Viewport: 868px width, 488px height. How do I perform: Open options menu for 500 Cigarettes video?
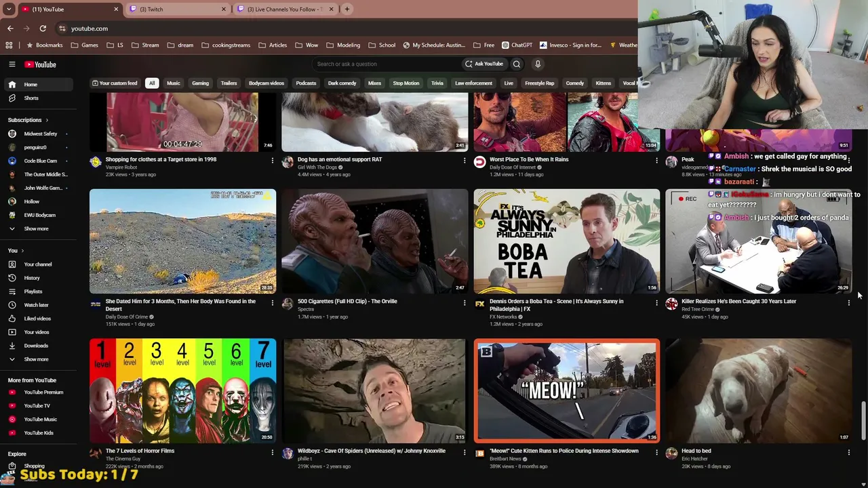[x=465, y=302]
